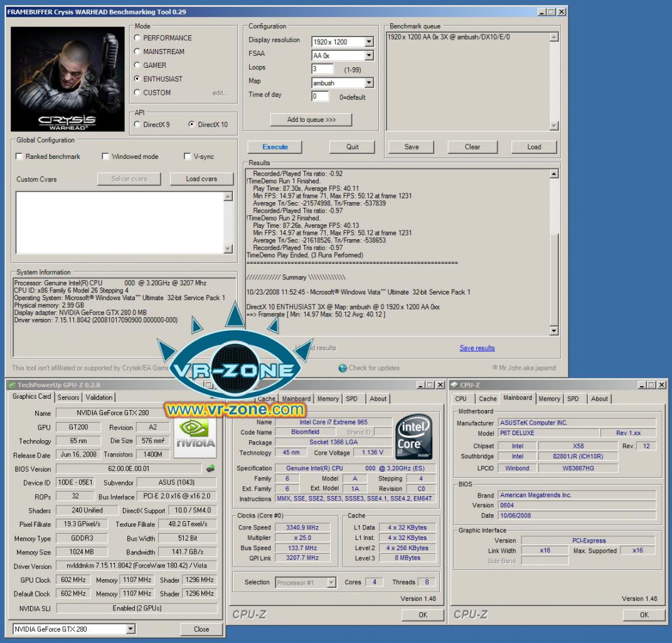Open the Display resolution dropdown
The height and width of the screenshot is (643, 672).
pos(369,41)
